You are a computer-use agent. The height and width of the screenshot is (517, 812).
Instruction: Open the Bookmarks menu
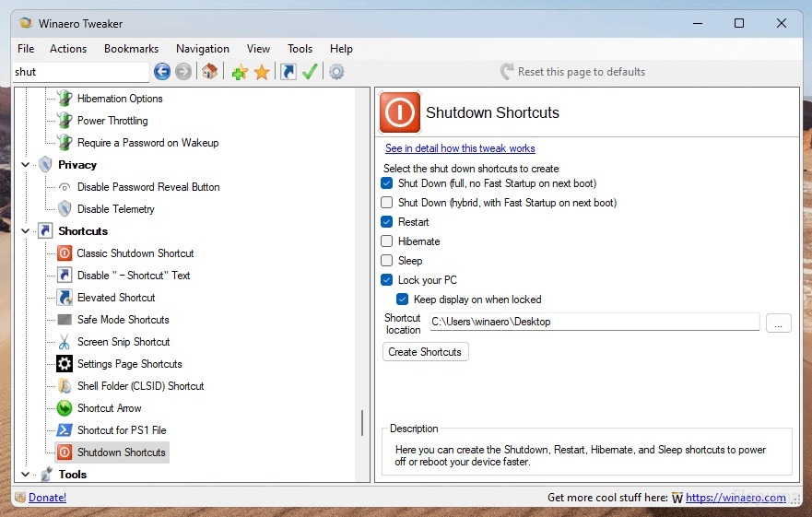(x=131, y=49)
